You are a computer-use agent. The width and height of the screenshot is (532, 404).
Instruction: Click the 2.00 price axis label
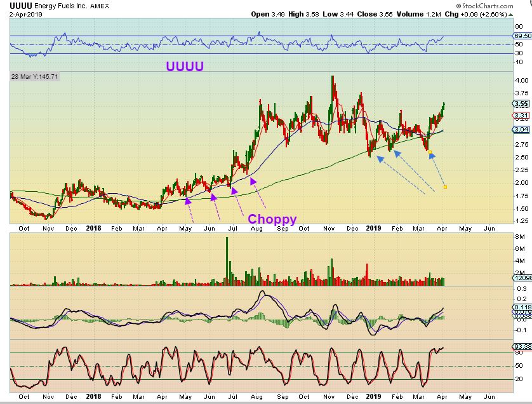tap(521, 183)
